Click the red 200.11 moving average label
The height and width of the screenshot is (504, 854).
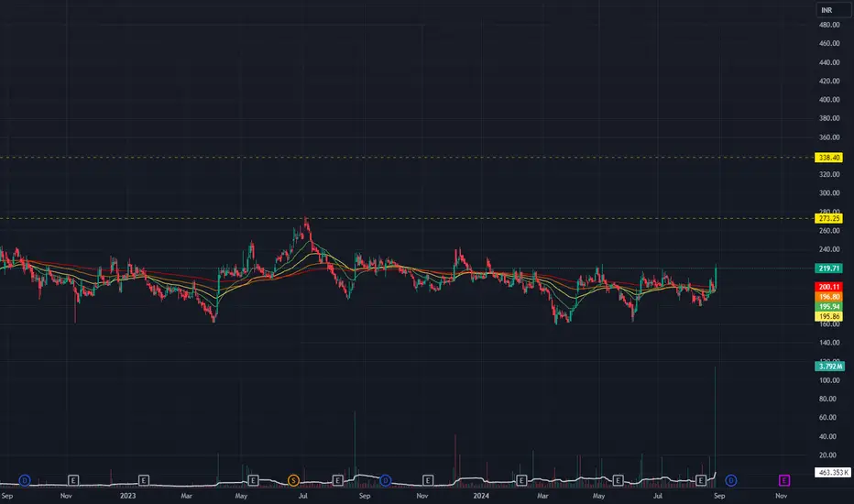click(829, 287)
